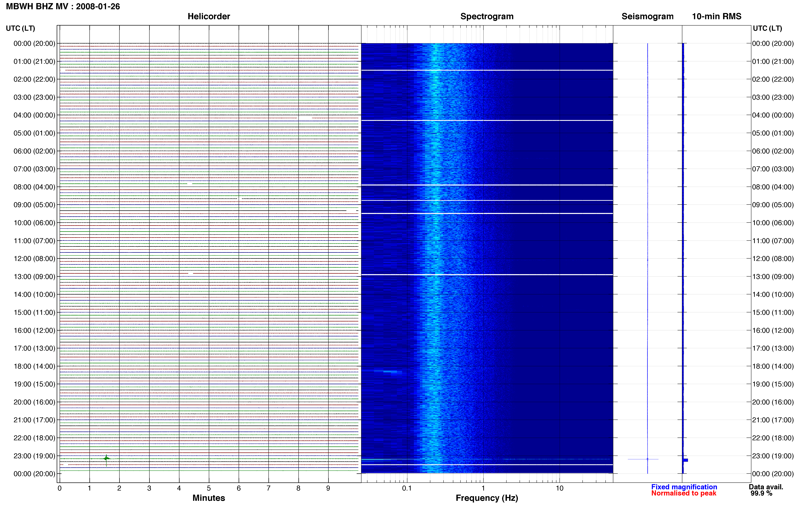812x508 pixels.
Task: Click the left '16:00 (12:00)' time label
Action: point(34,330)
